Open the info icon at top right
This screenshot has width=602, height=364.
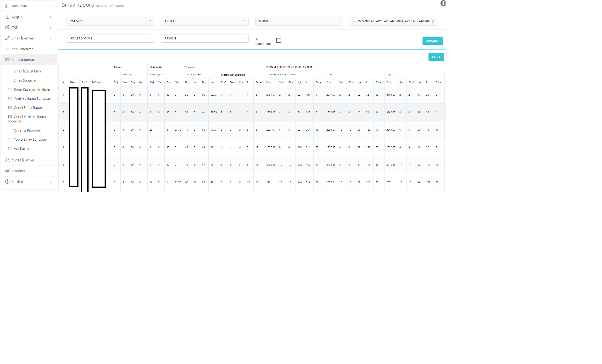point(443,3)
